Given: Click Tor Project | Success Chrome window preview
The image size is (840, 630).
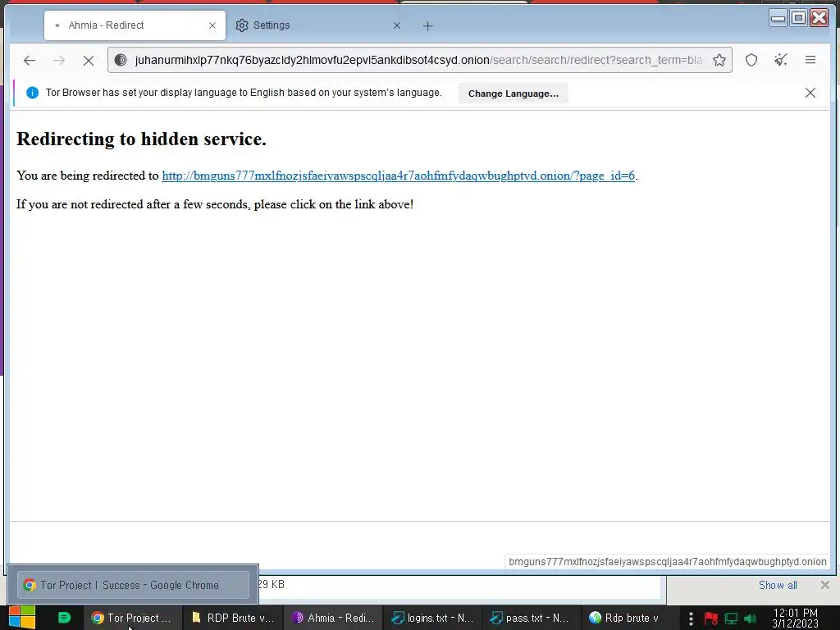Looking at the screenshot, I should tap(133, 585).
